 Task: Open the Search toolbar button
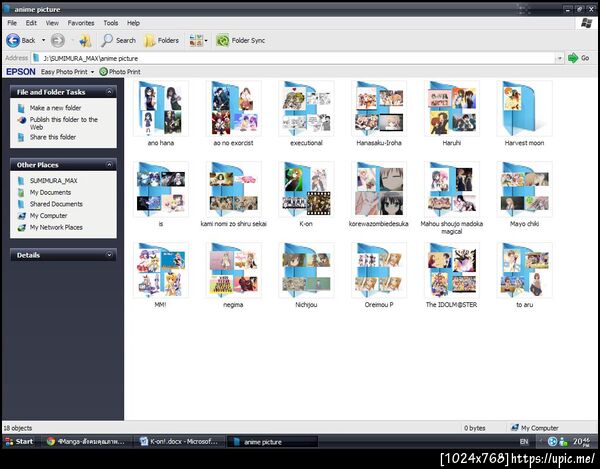118,40
